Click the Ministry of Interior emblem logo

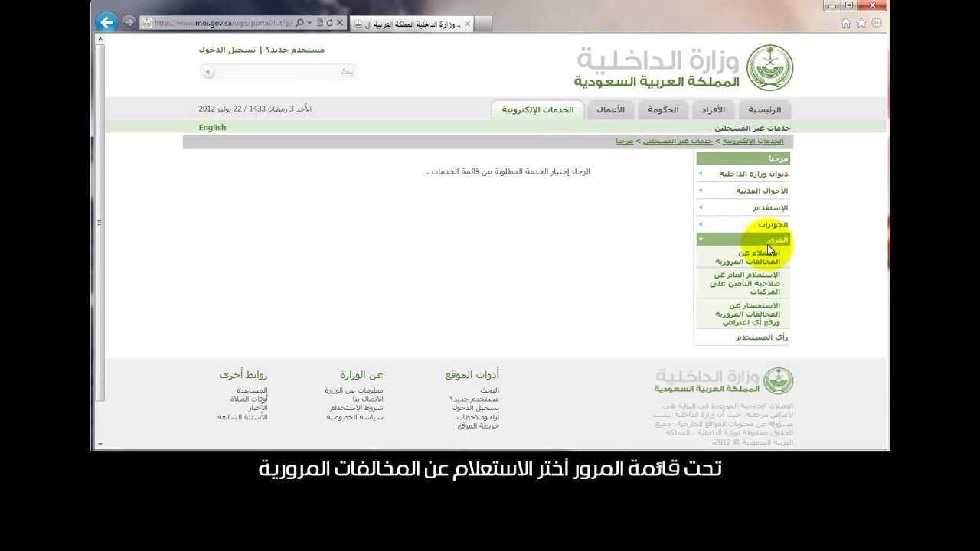pos(769,67)
